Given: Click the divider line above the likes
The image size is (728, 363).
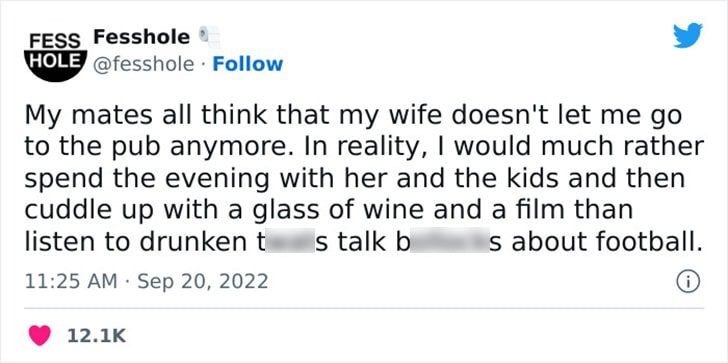Looking at the screenshot, I should [364, 308].
